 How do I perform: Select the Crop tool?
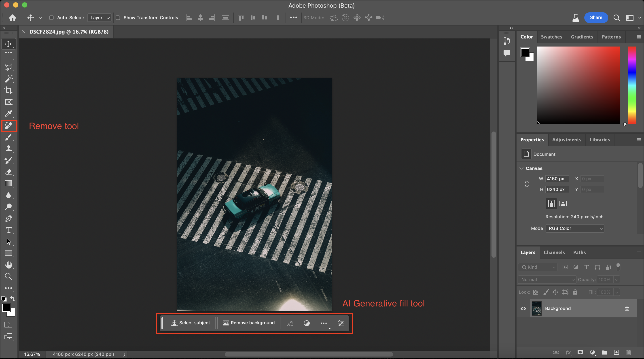point(8,90)
